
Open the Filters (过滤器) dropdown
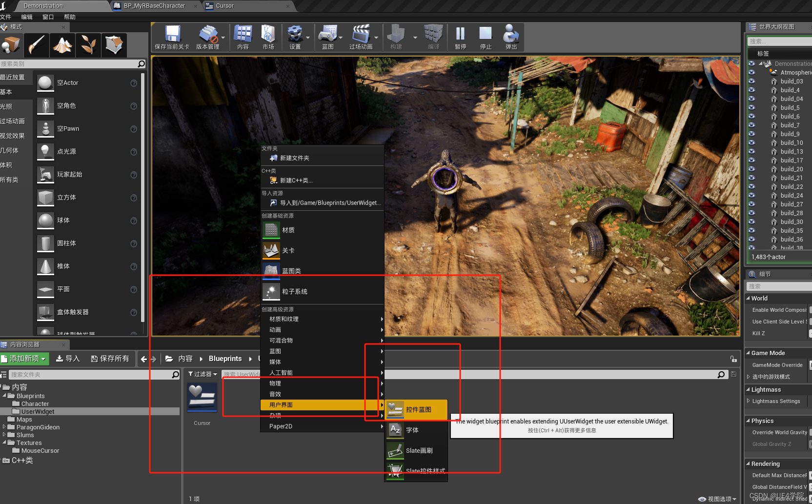pyautogui.click(x=203, y=374)
